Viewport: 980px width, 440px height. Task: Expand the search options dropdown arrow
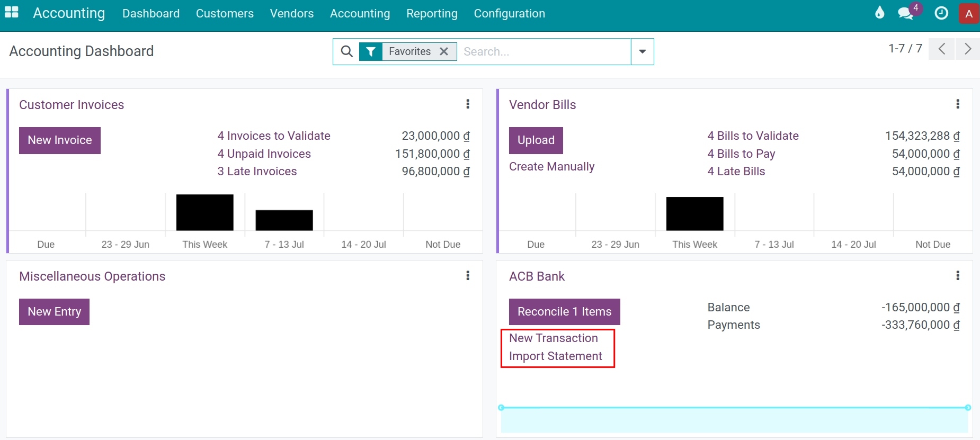643,51
